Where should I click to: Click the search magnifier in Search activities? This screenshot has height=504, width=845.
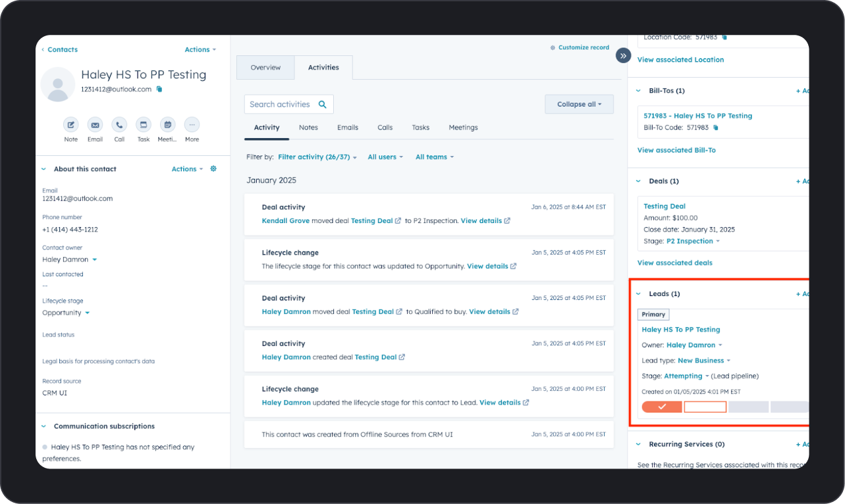323,105
